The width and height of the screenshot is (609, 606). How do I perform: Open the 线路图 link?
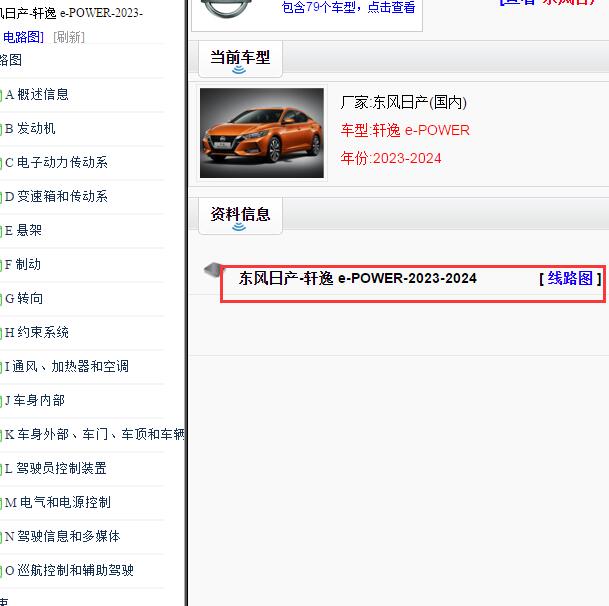(570, 278)
